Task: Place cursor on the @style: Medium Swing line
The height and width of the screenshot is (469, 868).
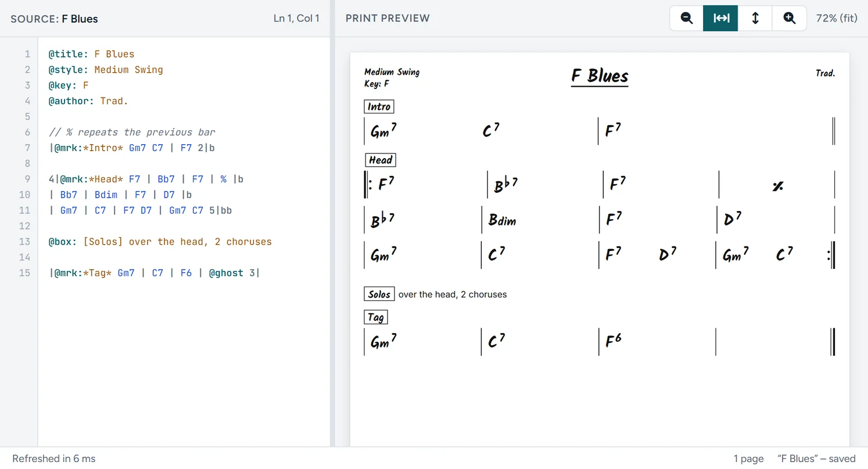Action: [106, 70]
